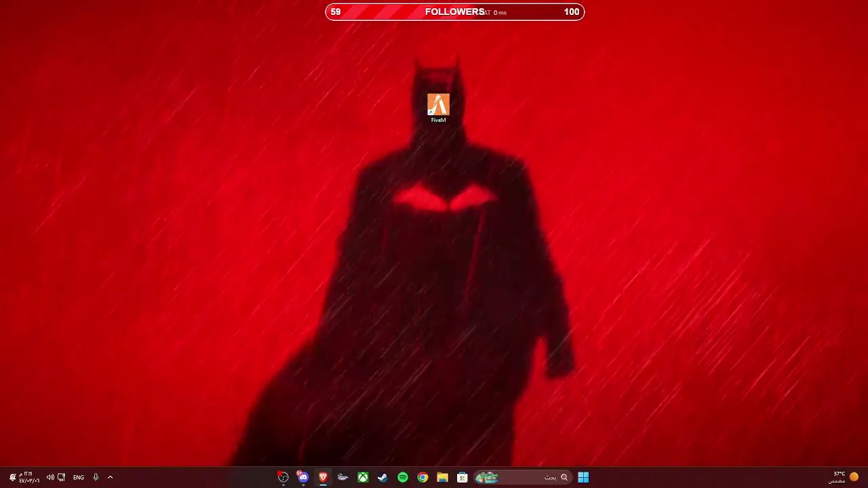Viewport: 868px width, 488px height.
Task: Open the Windows Start menu
Action: tap(583, 477)
